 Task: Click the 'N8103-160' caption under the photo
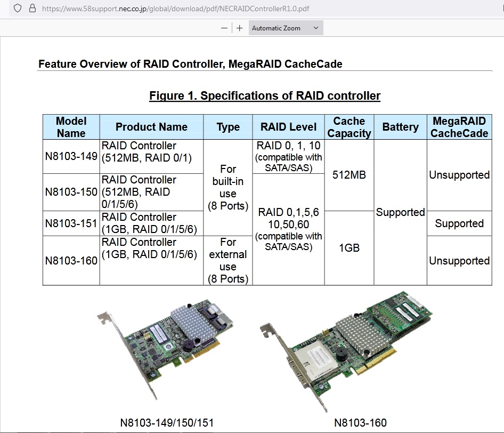(x=360, y=423)
